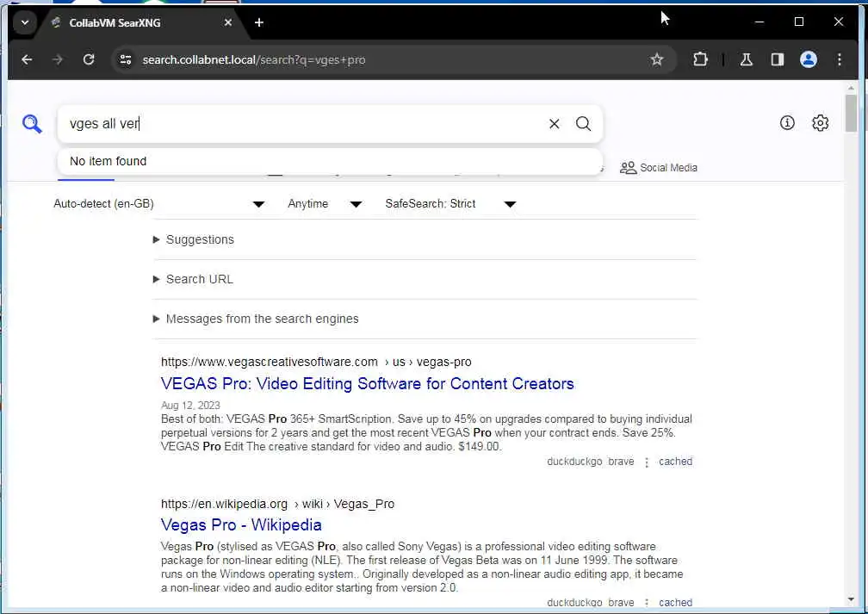Switch to Social Media category
This screenshot has width=868, height=614.
point(658,168)
